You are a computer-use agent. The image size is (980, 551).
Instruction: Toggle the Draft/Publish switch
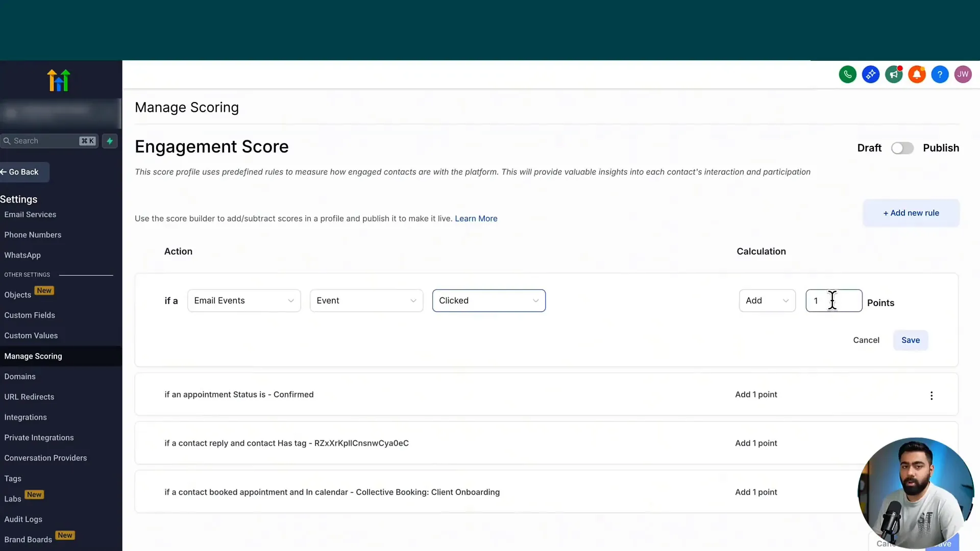point(902,148)
